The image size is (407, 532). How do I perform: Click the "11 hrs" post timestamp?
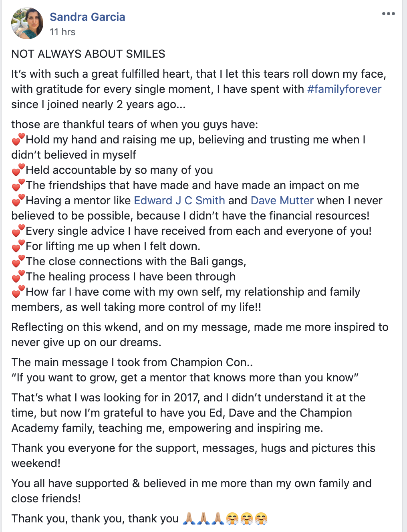(62, 32)
